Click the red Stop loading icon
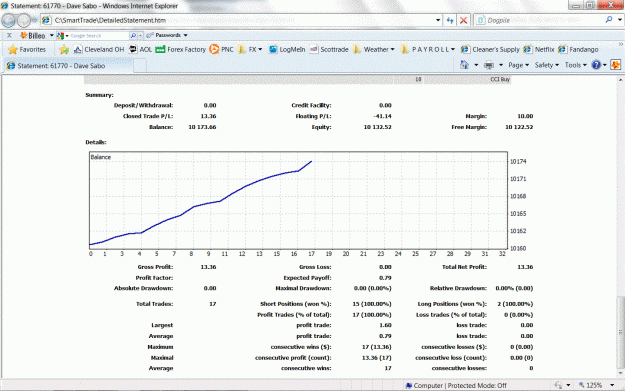This screenshot has width=625, height=391. click(464, 20)
